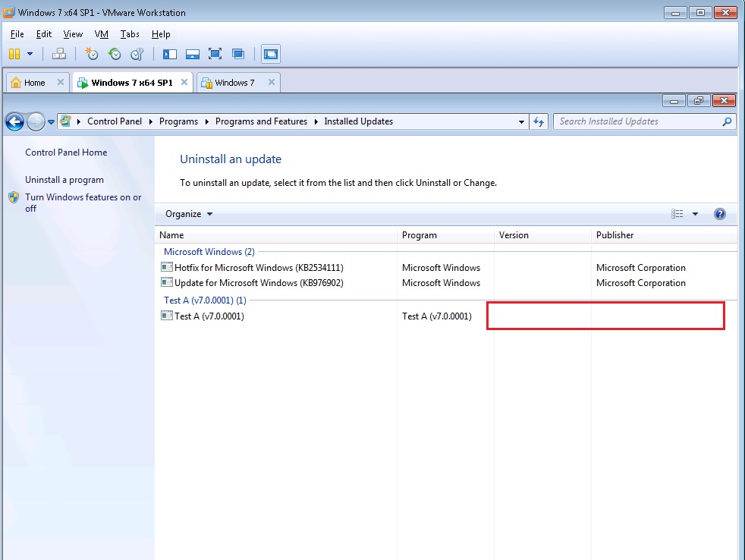Image resolution: width=745 pixels, height=560 pixels.
Task: Open recent pages dropdown next to forward arrow
Action: pos(51,122)
